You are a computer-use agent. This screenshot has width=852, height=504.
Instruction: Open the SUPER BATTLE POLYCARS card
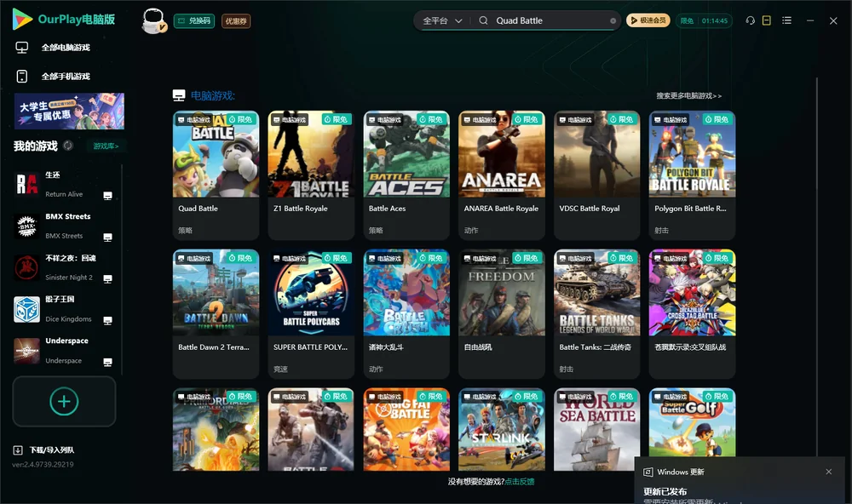point(311,313)
